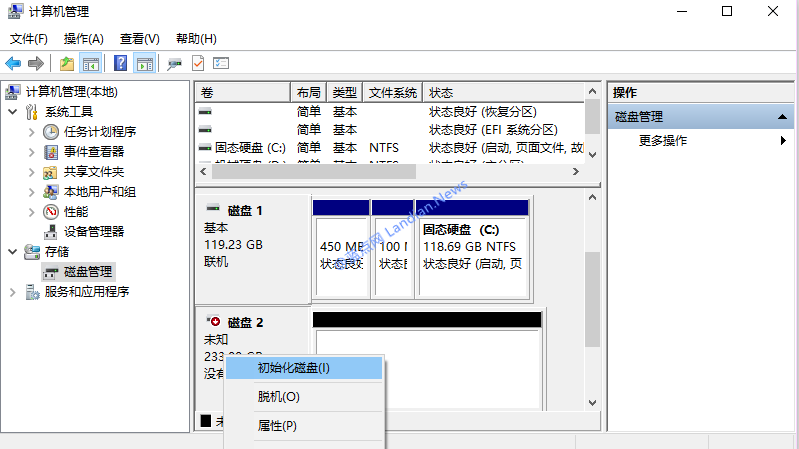The image size is (799, 449).
Task: Expand the 性能 chevron
Action: coord(32,212)
